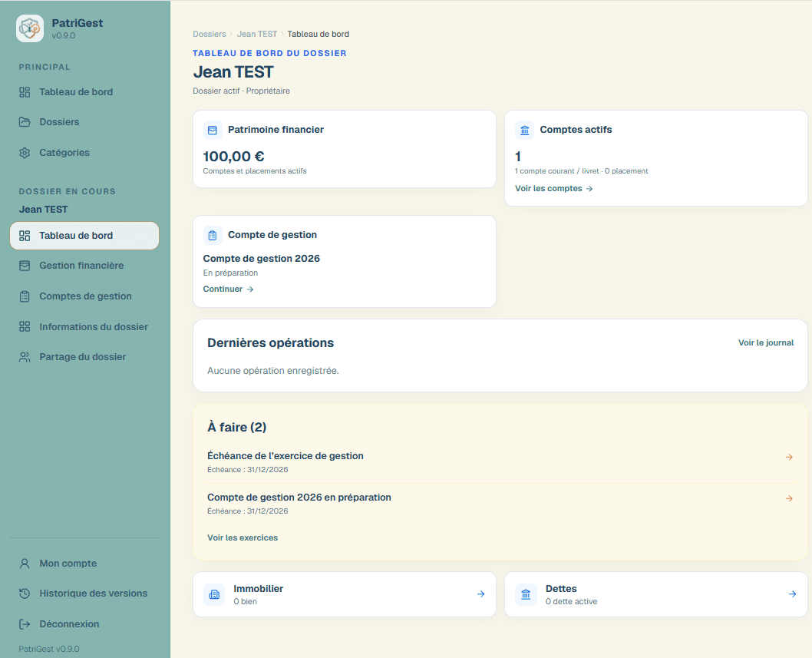
Task: Open the Dossiers menu item
Action: (x=84, y=122)
